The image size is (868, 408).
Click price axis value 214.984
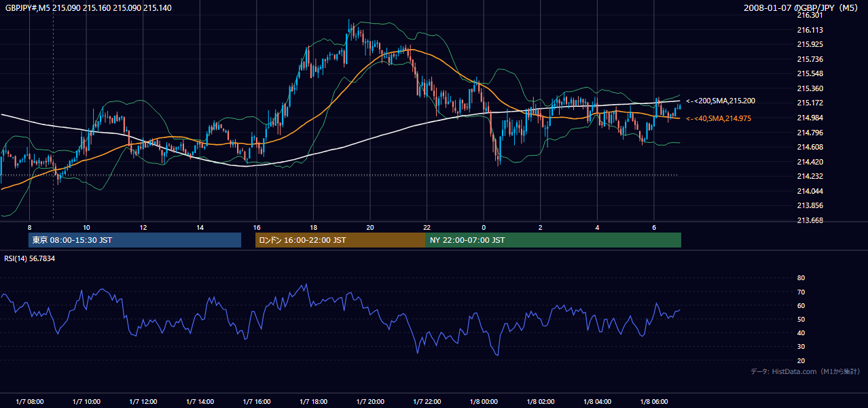tap(810, 118)
